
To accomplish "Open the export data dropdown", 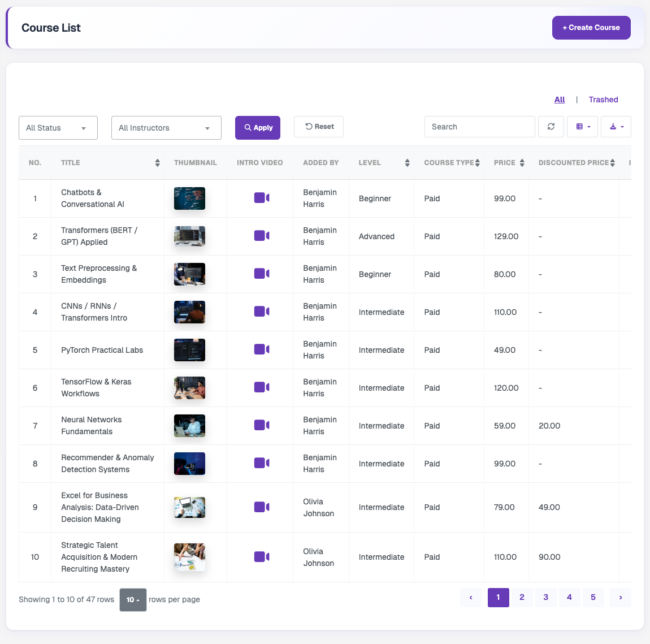I will (616, 127).
